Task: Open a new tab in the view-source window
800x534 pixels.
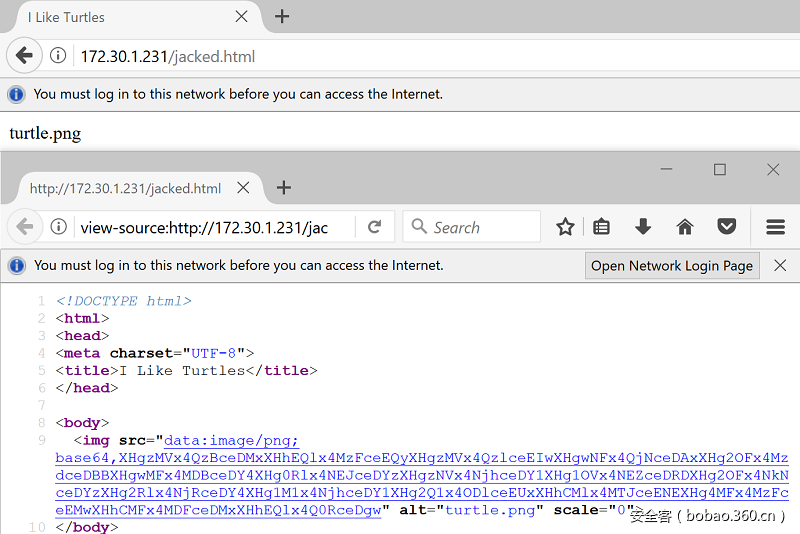Action: (284, 188)
